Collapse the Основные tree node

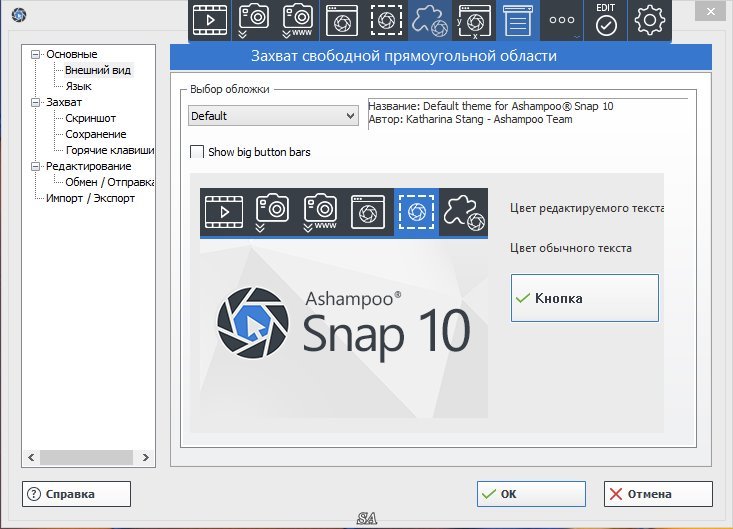(x=35, y=54)
